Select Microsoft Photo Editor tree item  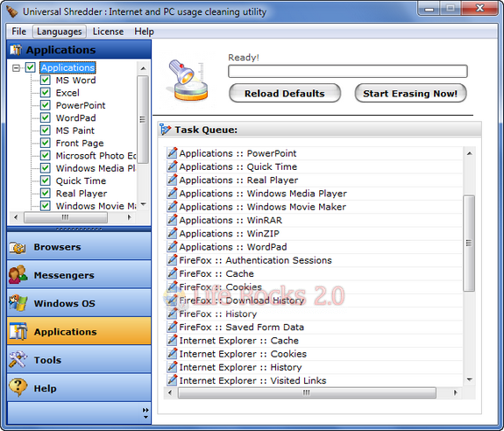[x=96, y=155]
